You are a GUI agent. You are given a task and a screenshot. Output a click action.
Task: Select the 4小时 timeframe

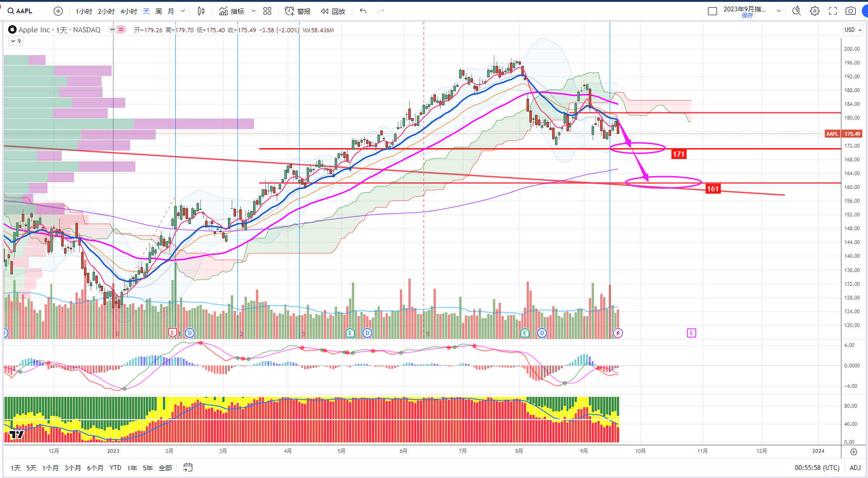point(129,11)
